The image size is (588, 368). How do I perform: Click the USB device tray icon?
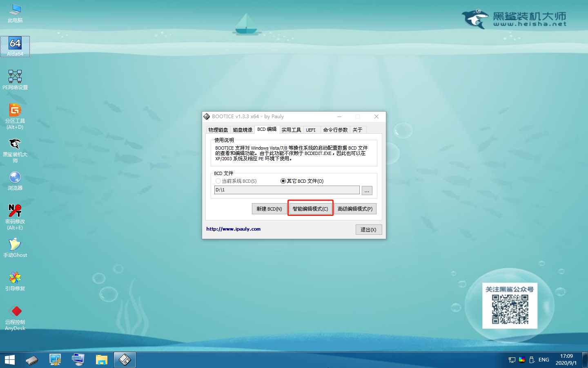click(x=532, y=360)
